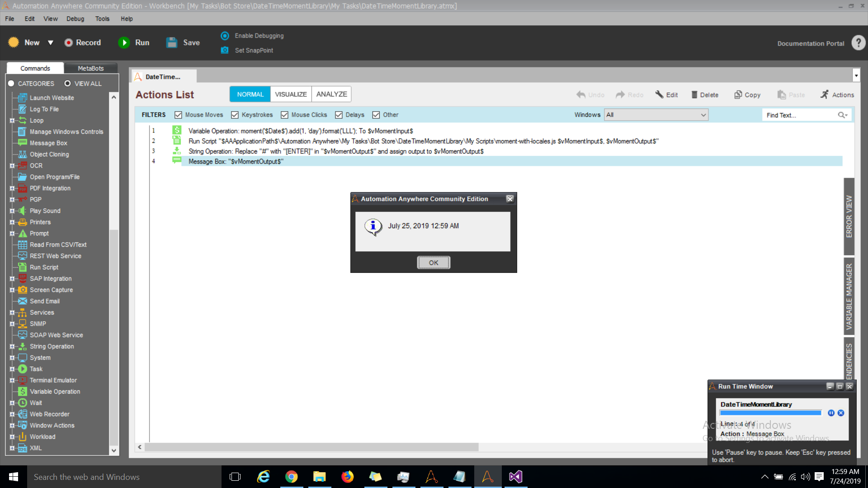Click the Send Email command icon
This screenshot has height=488, width=868.
(22, 301)
